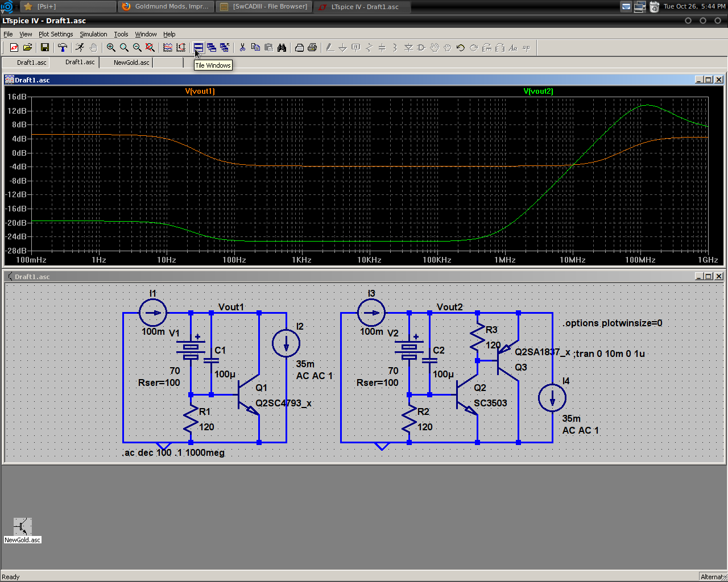Click the Zoom In magnifier with plus
This screenshot has width=728, height=582.
[111, 48]
